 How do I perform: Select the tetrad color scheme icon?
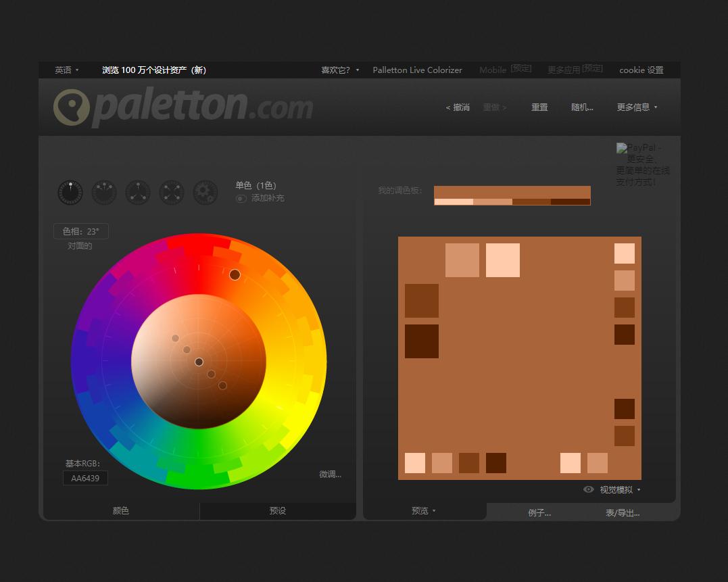[x=172, y=193]
